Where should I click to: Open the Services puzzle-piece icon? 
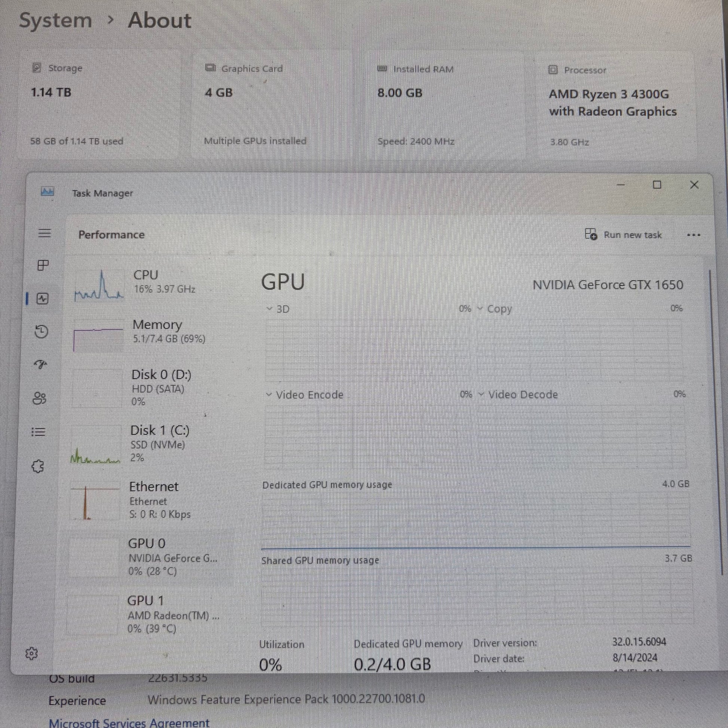38,467
